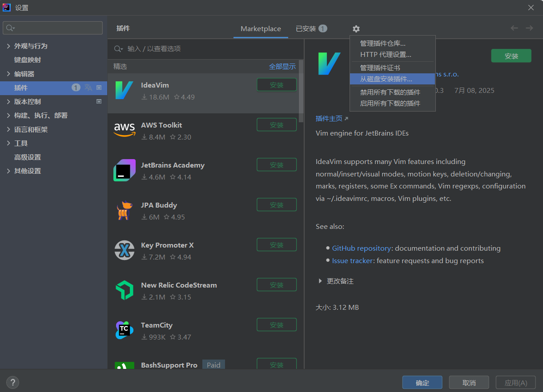Click the settings search input field

53,28
